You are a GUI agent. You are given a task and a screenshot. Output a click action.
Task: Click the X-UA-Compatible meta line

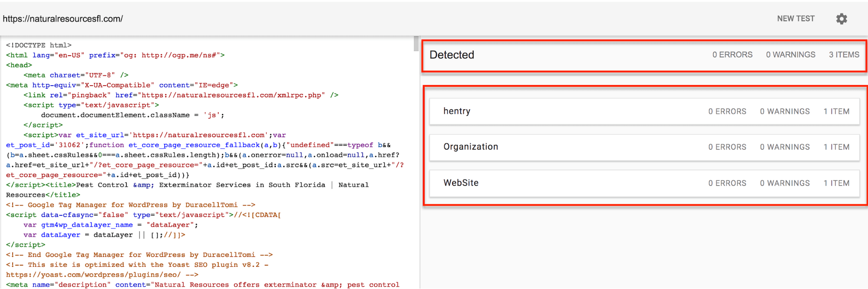click(122, 85)
